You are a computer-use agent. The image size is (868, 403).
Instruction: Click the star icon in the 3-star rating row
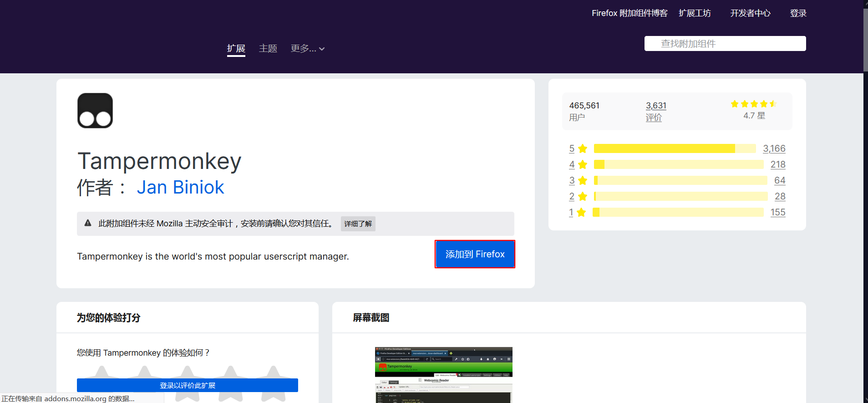pyautogui.click(x=583, y=180)
